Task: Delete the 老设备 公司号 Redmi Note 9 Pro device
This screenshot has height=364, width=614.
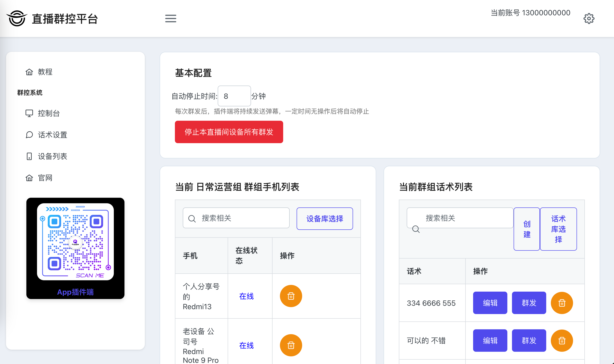Action: pyautogui.click(x=291, y=345)
